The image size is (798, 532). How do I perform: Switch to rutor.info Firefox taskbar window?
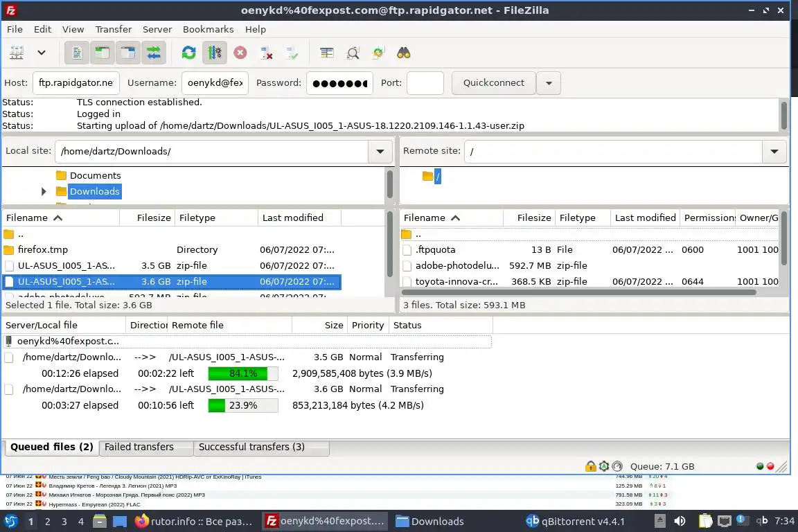pos(194,522)
